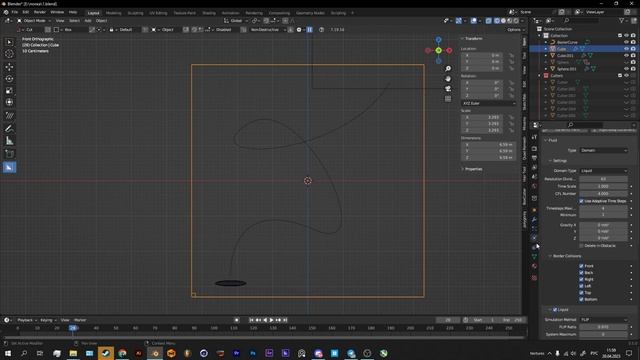Uncheck Back border collision

coord(581,273)
